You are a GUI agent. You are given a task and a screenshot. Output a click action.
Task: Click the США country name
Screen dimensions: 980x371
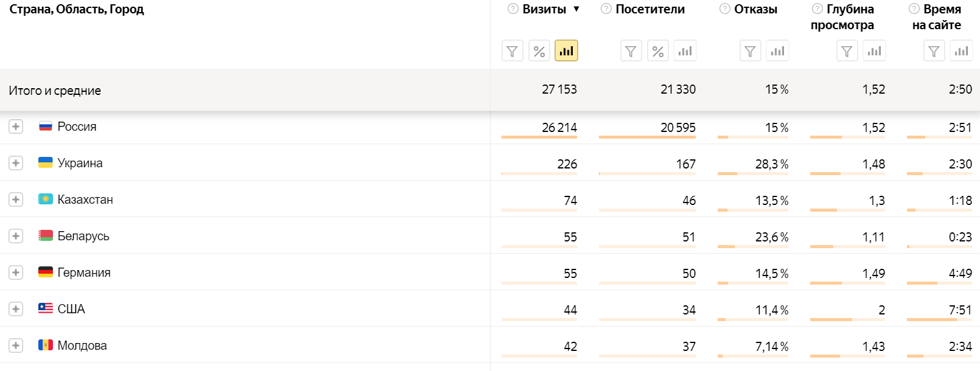tap(71, 309)
